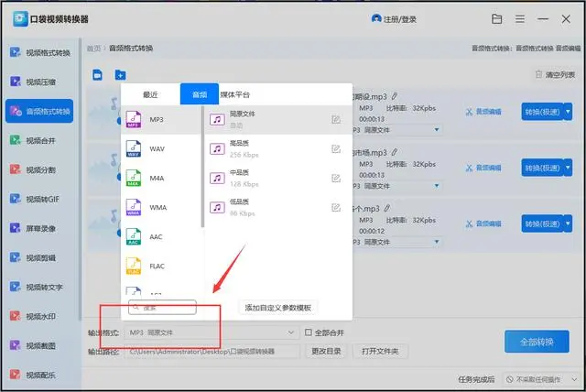Select 音频格式转换 in the sidebar
The image size is (586, 392).
(x=39, y=111)
